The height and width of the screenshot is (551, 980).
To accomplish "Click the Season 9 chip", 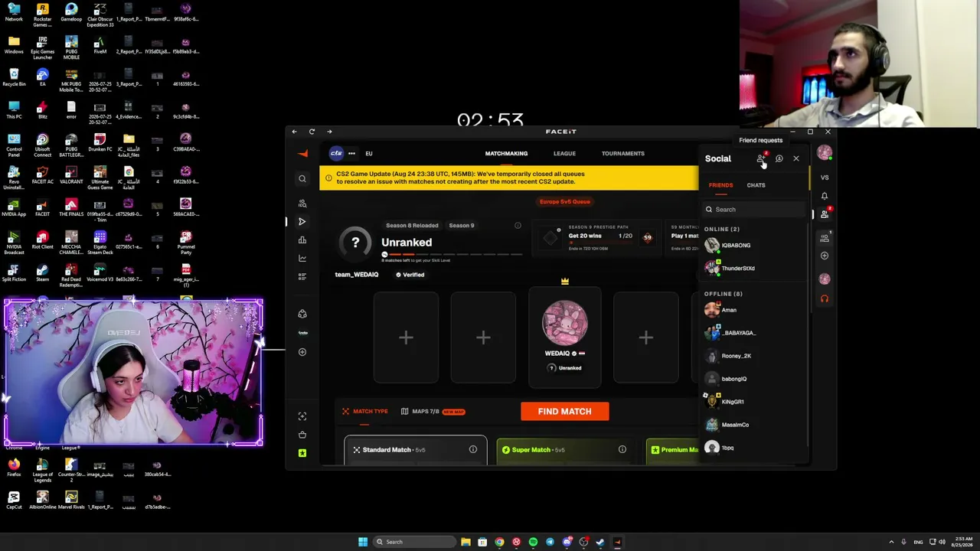I will (462, 226).
